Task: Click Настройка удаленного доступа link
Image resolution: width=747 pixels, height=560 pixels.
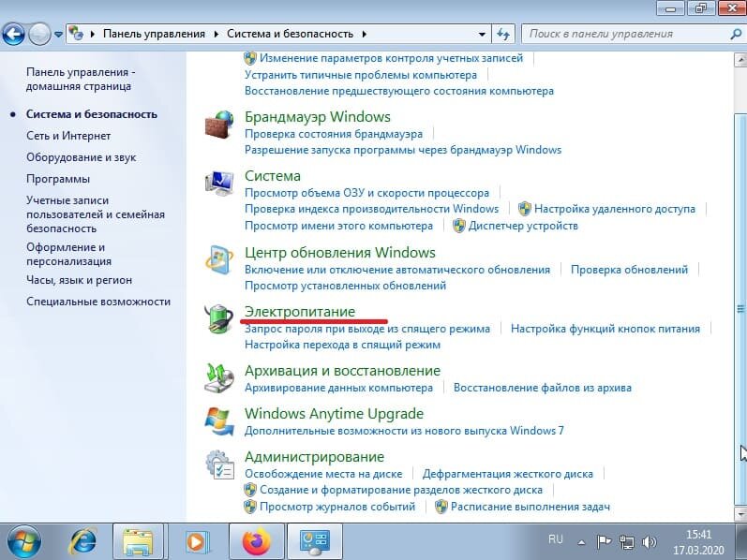Action: (615, 209)
